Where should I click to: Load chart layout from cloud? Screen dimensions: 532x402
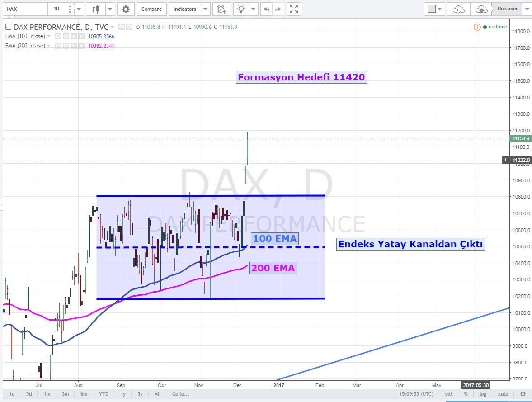tap(458, 9)
